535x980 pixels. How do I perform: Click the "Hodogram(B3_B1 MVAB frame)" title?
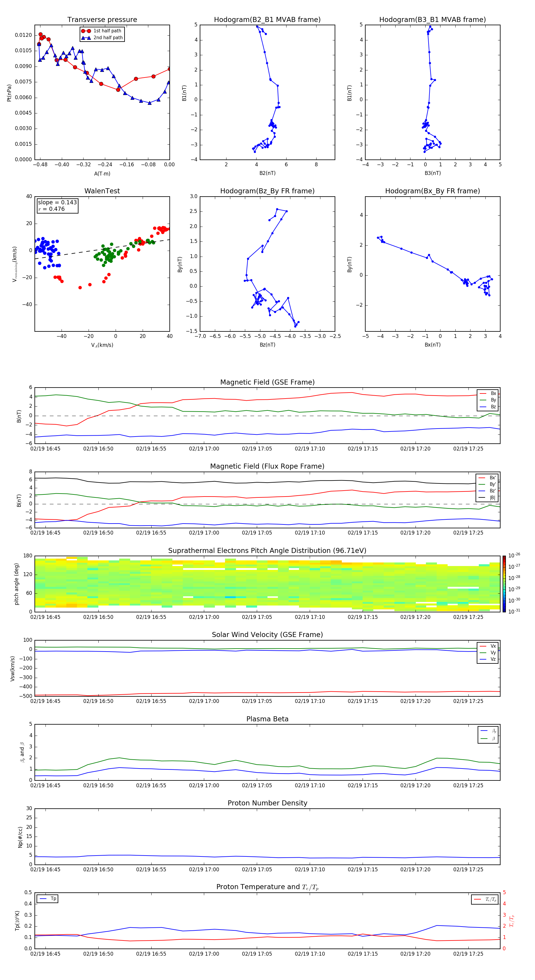pos(432,19)
